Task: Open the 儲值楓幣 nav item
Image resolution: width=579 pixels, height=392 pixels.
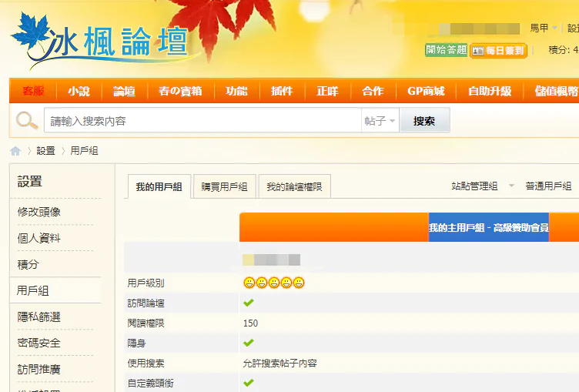Action: tap(556, 91)
